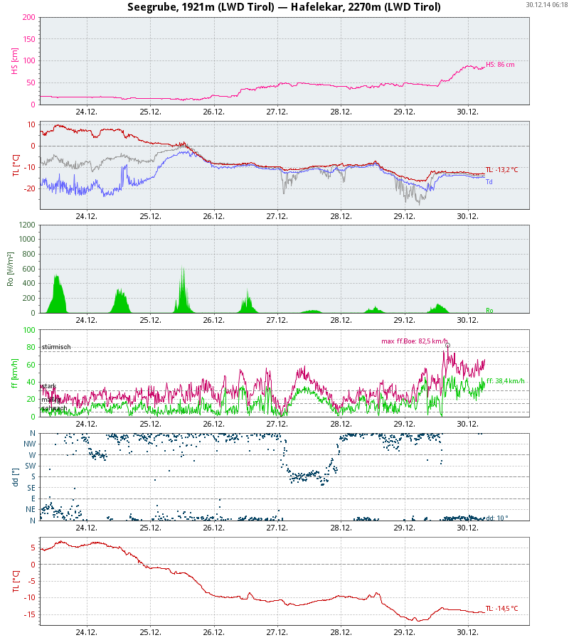Click the stürmisch threshold label

point(56,347)
